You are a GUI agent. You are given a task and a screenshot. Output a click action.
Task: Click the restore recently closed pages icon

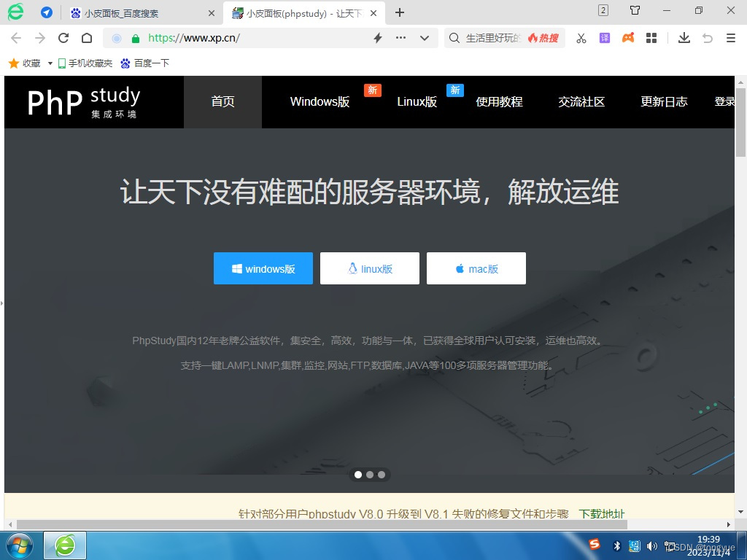tap(707, 38)
